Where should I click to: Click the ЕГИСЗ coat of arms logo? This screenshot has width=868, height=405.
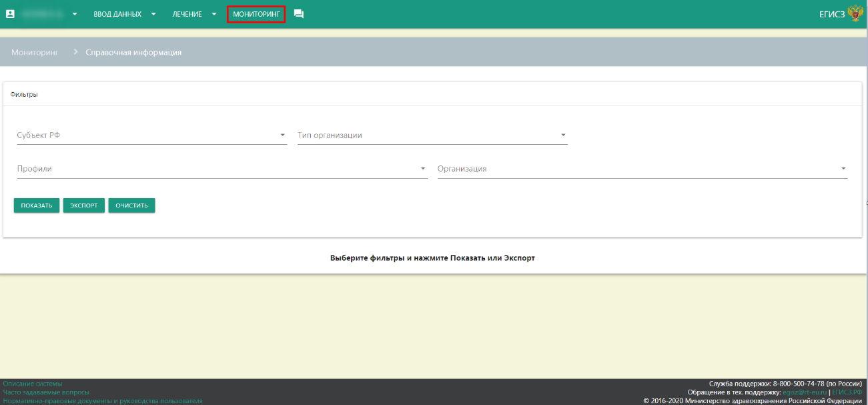click(855, 14)
